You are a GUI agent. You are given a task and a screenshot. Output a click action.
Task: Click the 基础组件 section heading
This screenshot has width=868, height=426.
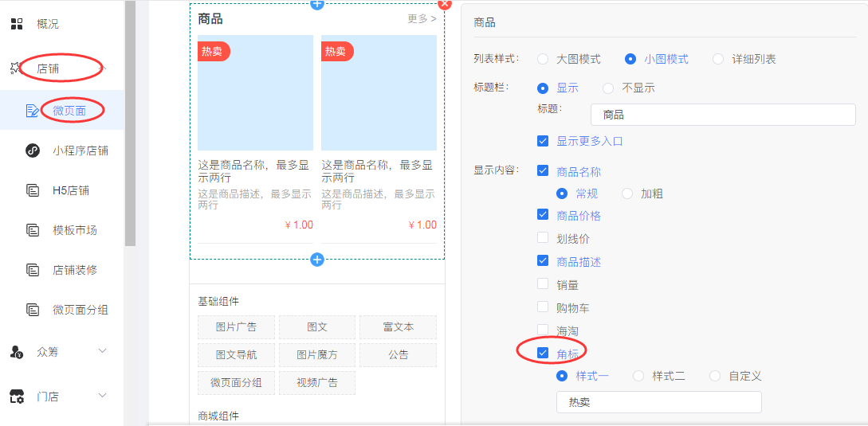(218, 302)
